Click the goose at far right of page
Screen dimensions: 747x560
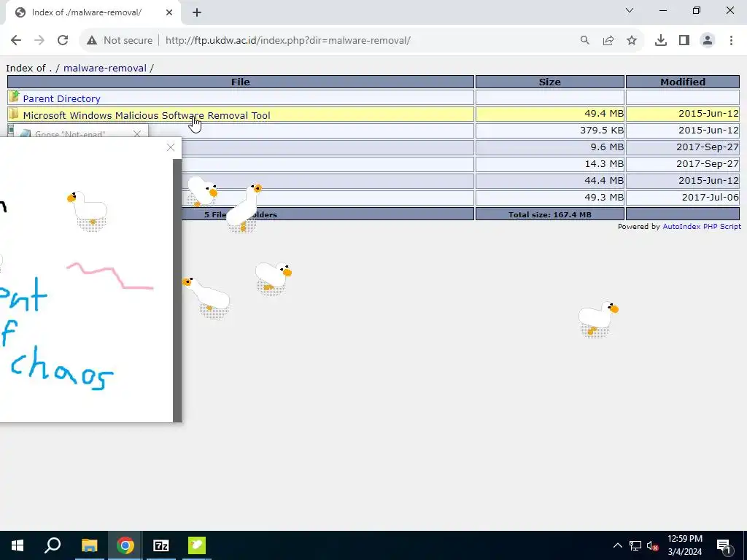(597, 318)
